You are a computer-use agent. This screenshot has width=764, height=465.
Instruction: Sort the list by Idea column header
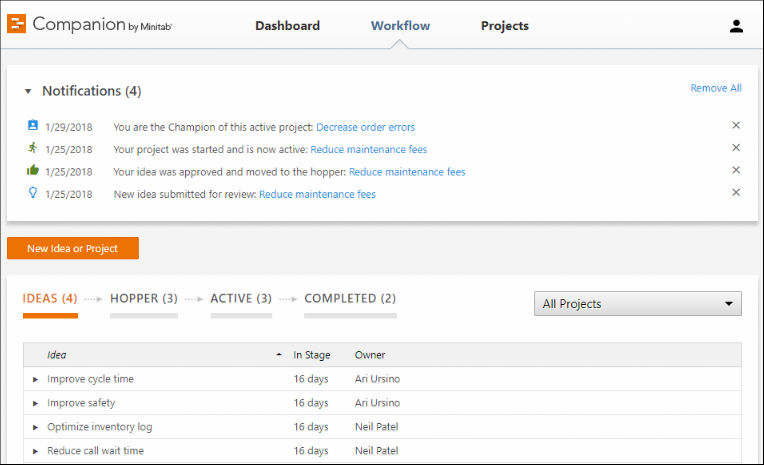click(57, 355)
